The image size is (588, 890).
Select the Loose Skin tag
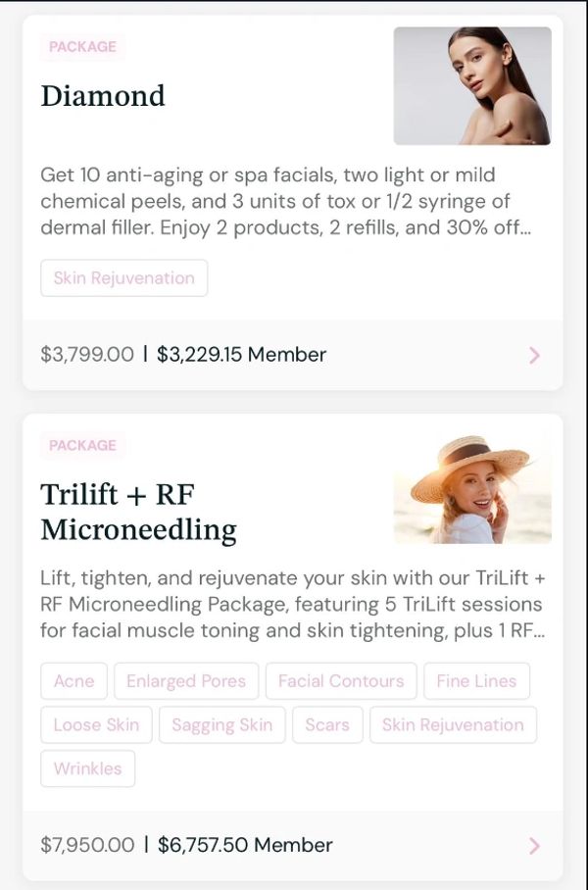coord(96,725)
